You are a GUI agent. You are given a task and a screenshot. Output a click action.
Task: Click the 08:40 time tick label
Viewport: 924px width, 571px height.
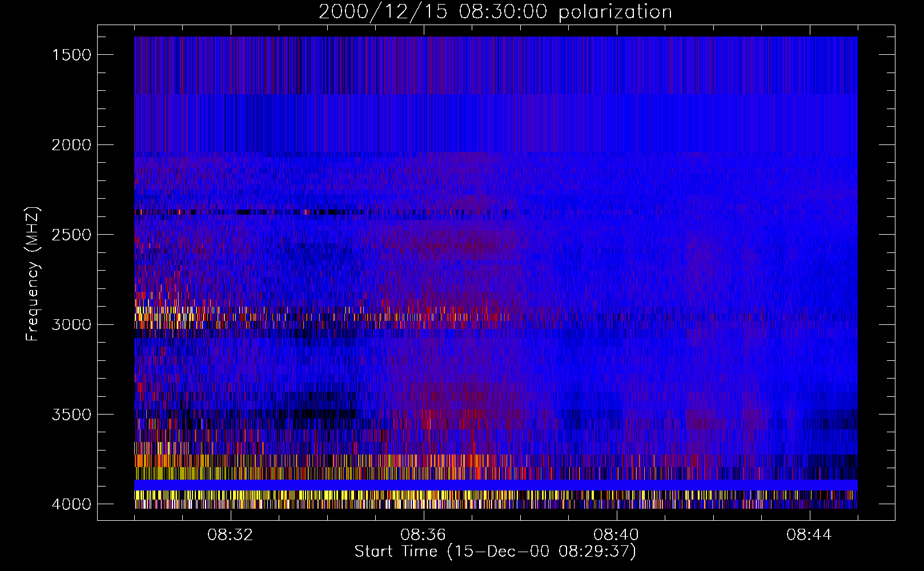pyautogui.click(x=616, y=535)
